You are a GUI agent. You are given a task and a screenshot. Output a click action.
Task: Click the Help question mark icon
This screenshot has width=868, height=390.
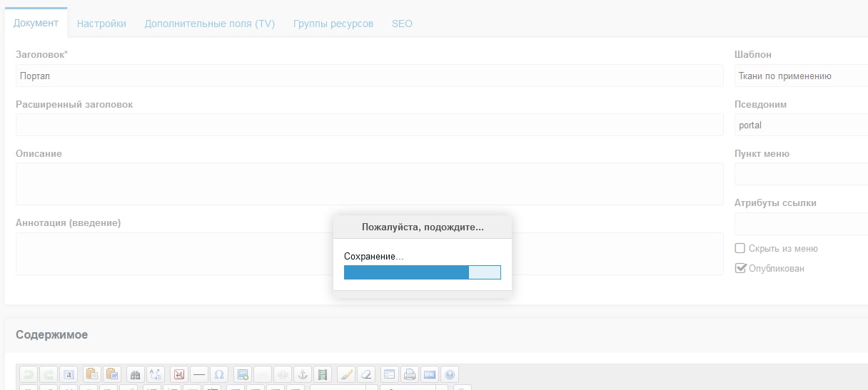point(450,374)
